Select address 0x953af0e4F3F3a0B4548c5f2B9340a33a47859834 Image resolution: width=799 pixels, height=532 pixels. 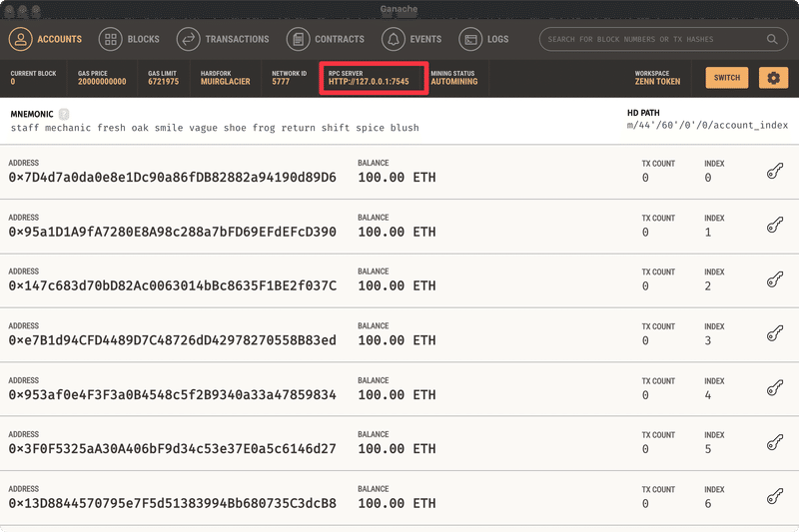pos(172,394)
